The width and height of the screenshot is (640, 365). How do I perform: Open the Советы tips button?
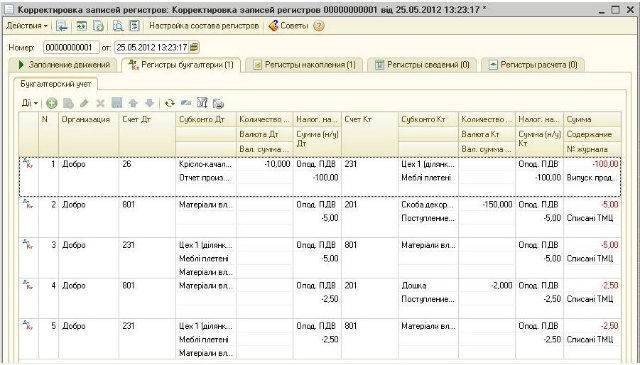[x=288, y=26]
